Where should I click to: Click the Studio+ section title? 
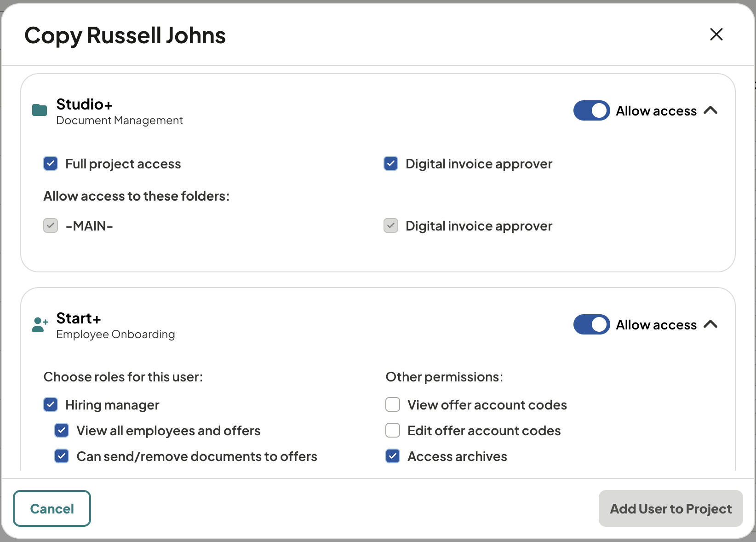point(85,104)
